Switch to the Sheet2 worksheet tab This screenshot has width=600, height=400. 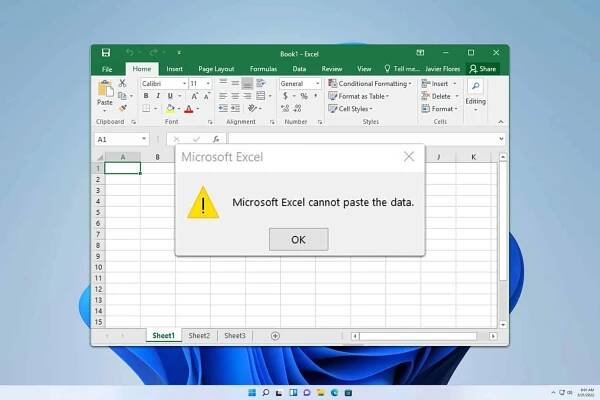(x=199, y=336)
